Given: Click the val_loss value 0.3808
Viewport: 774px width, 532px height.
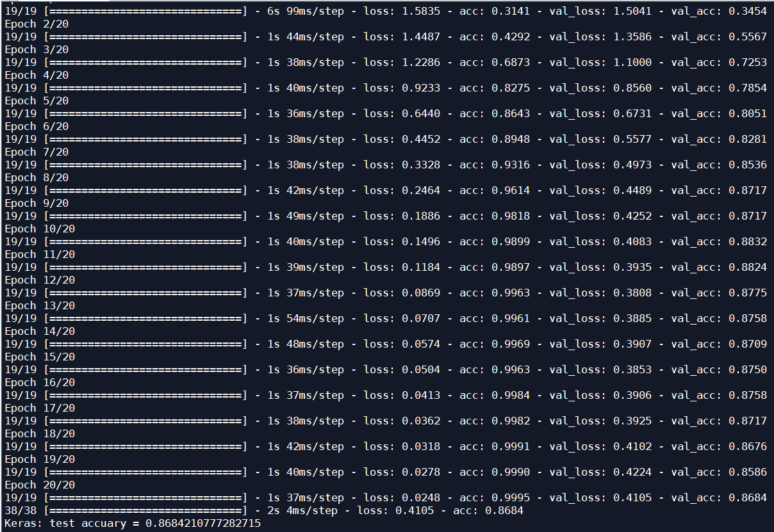Looking at the screenshot, I should click(632, 293).
